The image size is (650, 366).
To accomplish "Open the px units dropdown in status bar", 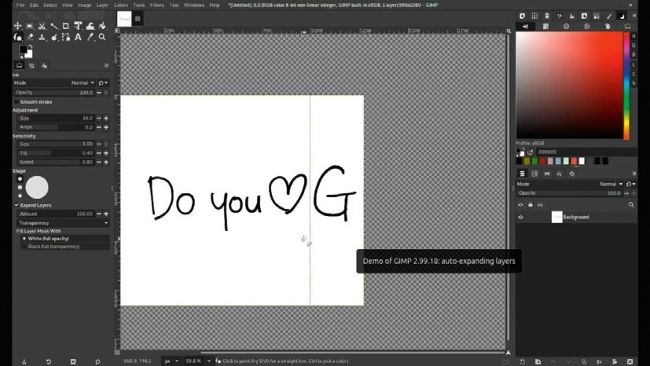I will (172, 361).
